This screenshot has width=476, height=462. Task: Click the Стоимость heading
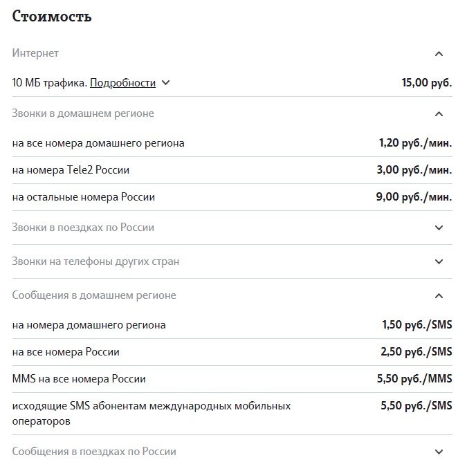click(52, 17)
